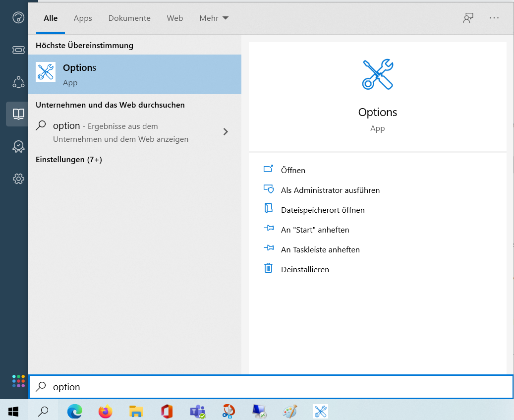Open the paint palette app in the taskbar
Viewport: 514px width, 420px height.
click(290, 411)
